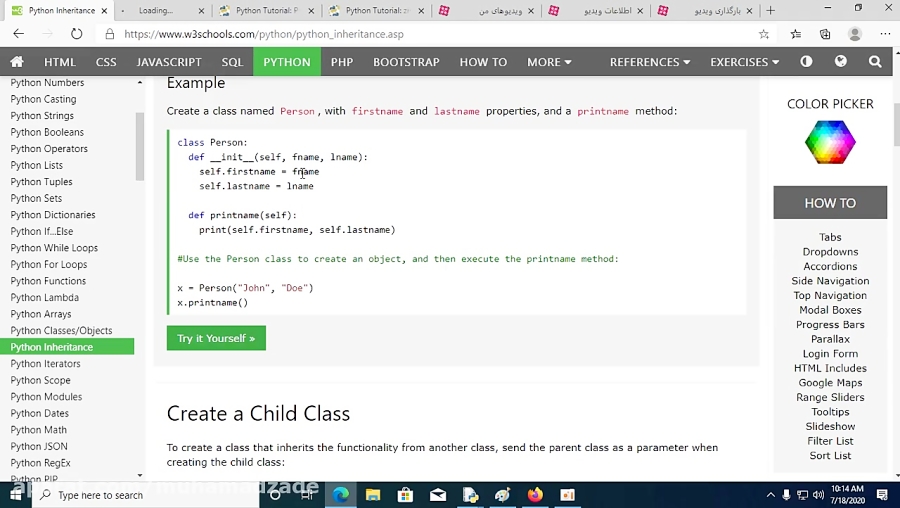The width and height of the screenshot is (900, 508).
Task: Open the PHP menu item
Action: [x=342, y=61]
